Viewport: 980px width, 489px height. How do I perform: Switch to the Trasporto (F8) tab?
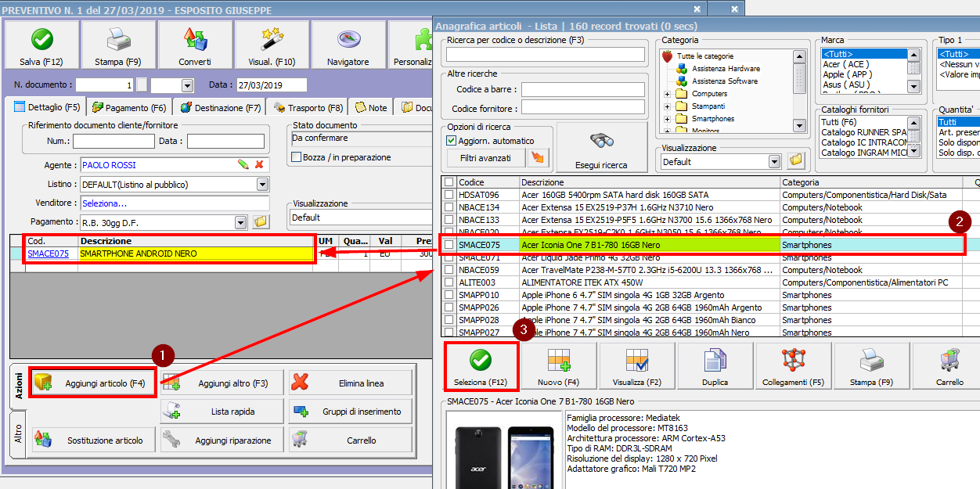[x=308, y=108]
